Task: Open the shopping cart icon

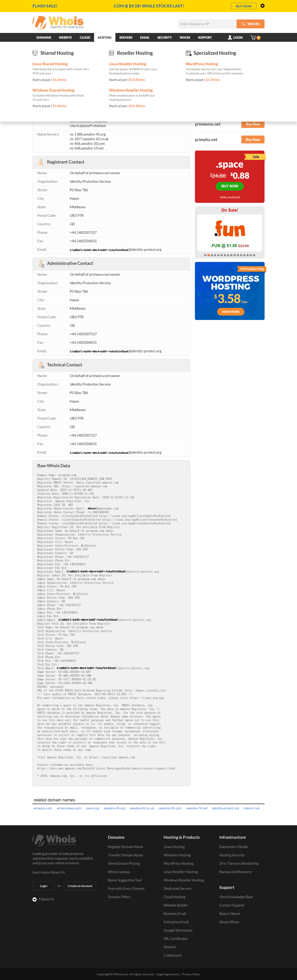Action: tap(253, 38)
